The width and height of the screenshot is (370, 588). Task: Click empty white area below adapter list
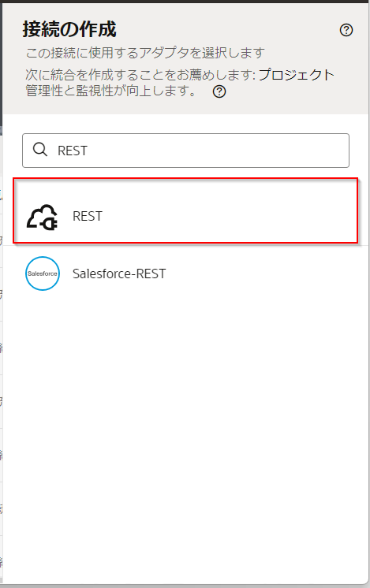[x=185, y=431]
